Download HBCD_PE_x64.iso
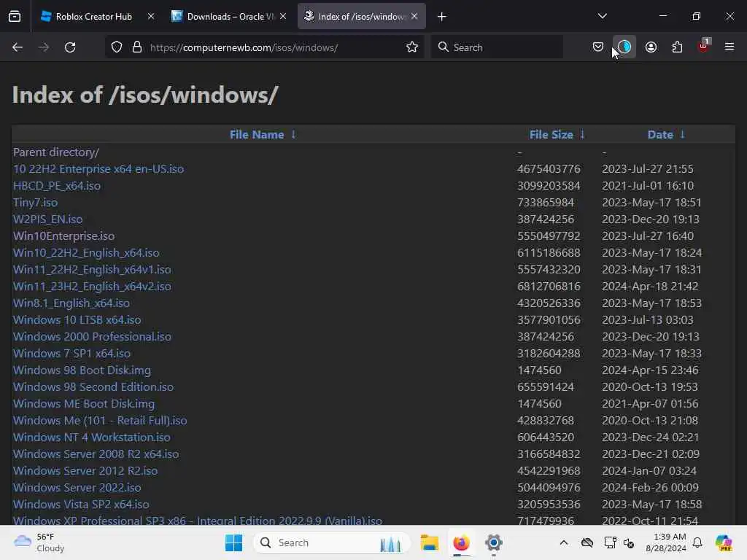This screenshot has height=560, width=747. click(x=57, y=186)
